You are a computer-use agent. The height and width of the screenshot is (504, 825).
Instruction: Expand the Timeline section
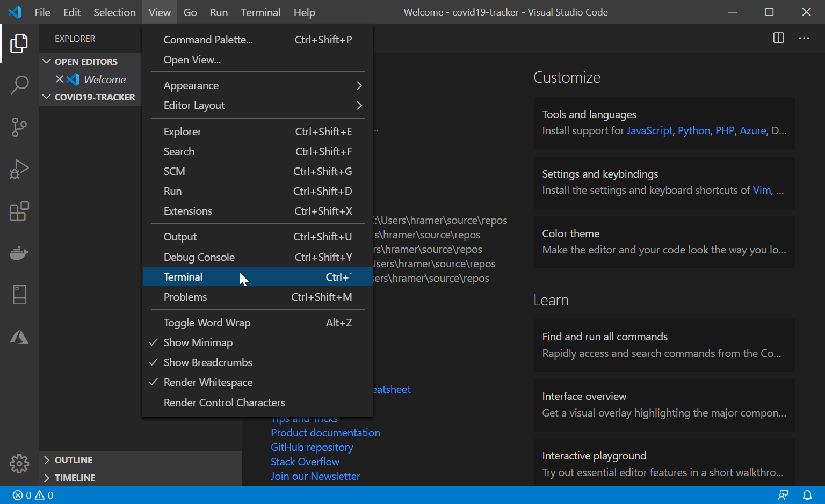point(140,478)
